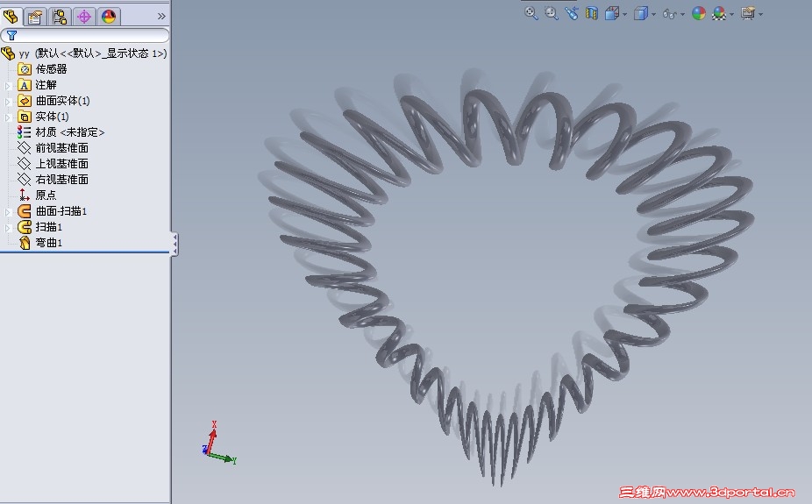Switch to the FeatureManager design tree tab

tap(11, 17)
